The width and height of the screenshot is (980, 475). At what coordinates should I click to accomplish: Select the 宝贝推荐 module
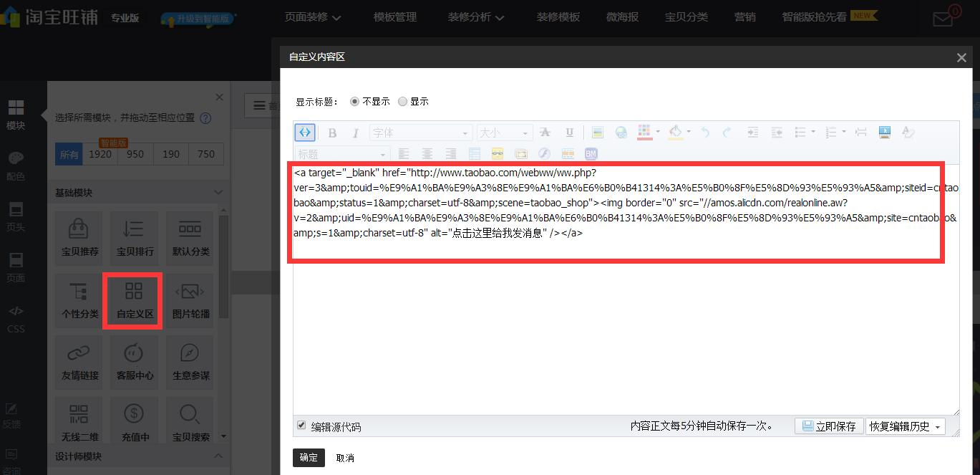[x=79, y=239]
